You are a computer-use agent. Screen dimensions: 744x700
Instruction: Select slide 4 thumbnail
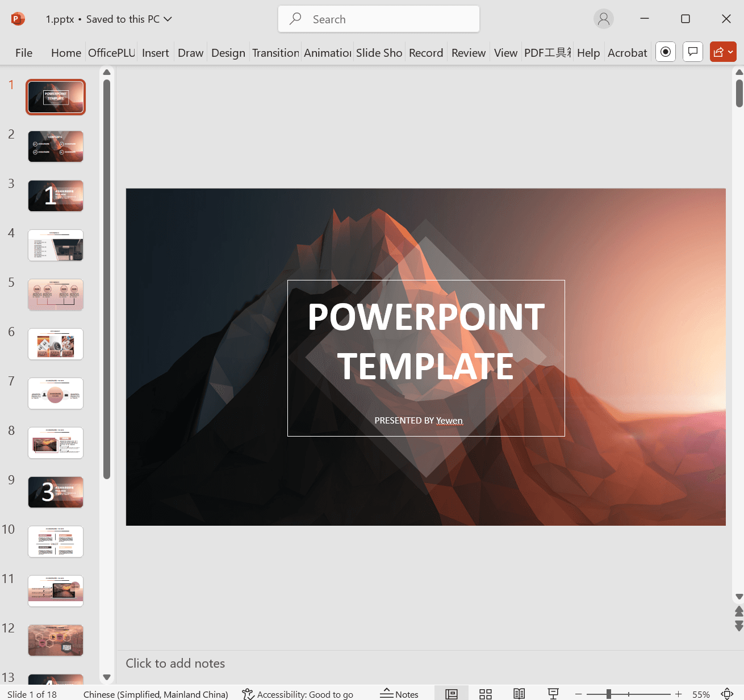56,245
